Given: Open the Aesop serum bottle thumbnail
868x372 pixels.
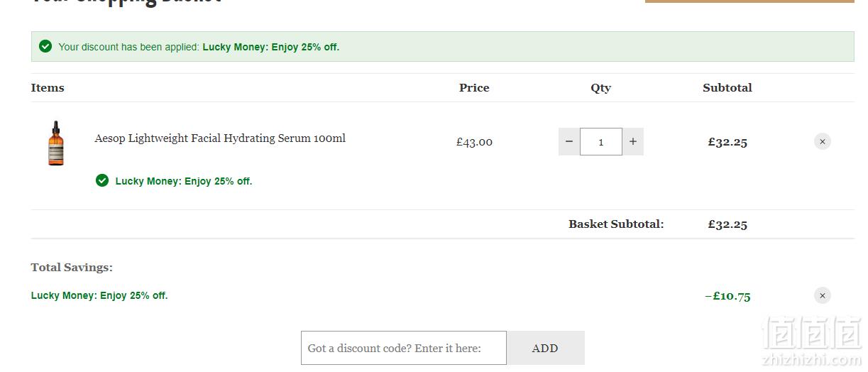Looking at the screenshot, I should (x=56, y=143).
